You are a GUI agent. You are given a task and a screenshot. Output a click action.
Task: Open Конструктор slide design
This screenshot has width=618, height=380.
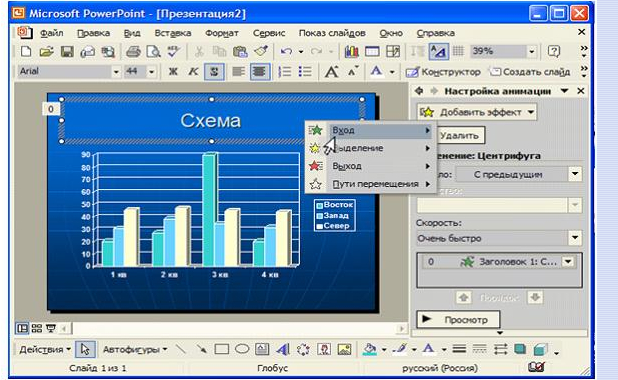click(443, 72)
